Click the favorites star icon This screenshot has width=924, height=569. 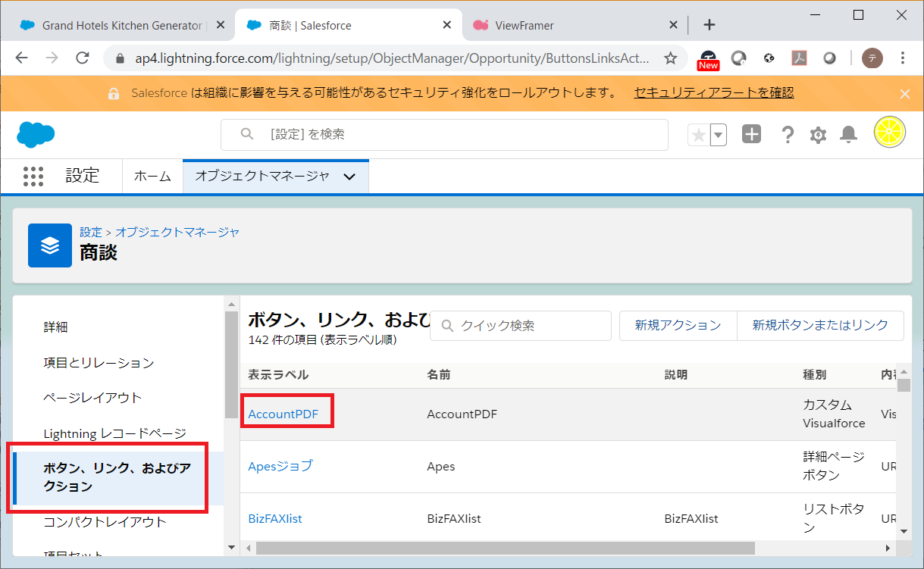[x=699, y=135]
